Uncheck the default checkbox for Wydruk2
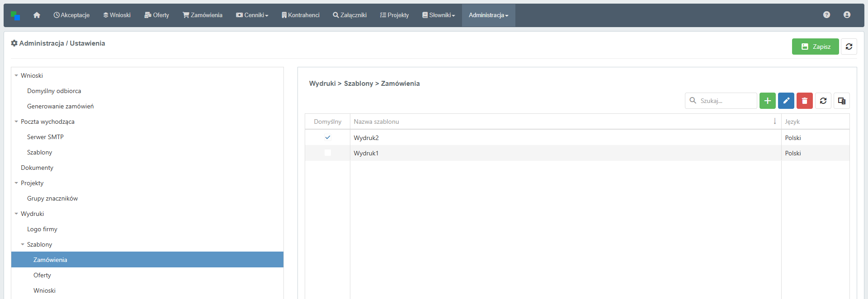Image resolution: width=868 pixels, height=299 pixels. [x=328, y=138]
